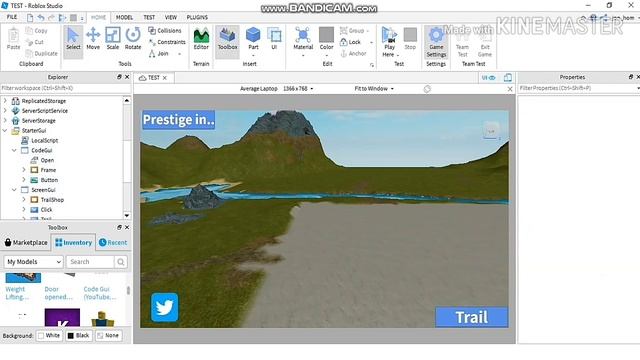
Task: Toggle Join surfaces option
Action: [159, 53]
